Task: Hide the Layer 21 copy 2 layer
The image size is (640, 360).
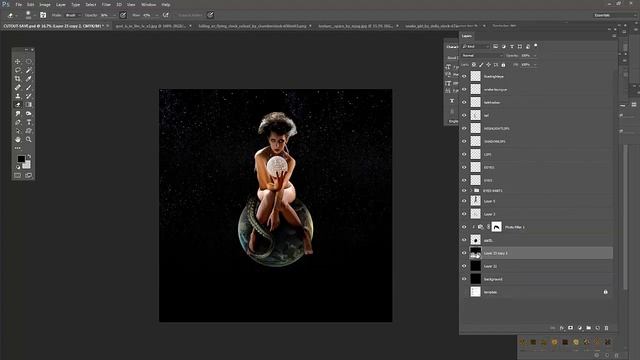Action: click(x=464, y=253)
